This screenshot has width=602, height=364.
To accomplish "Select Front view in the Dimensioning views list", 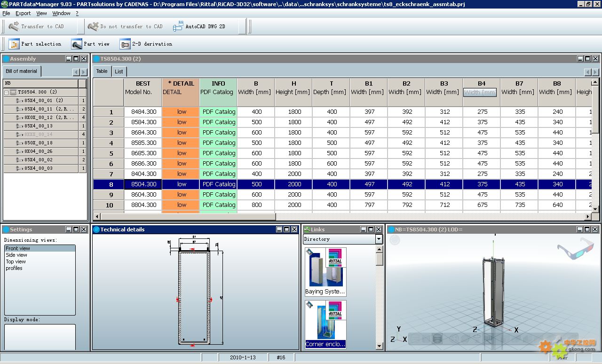I will [40, 248].
